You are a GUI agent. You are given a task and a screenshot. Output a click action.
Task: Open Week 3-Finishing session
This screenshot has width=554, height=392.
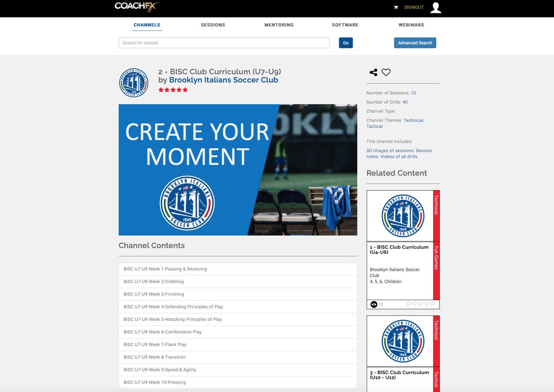(x=238, y=294)
